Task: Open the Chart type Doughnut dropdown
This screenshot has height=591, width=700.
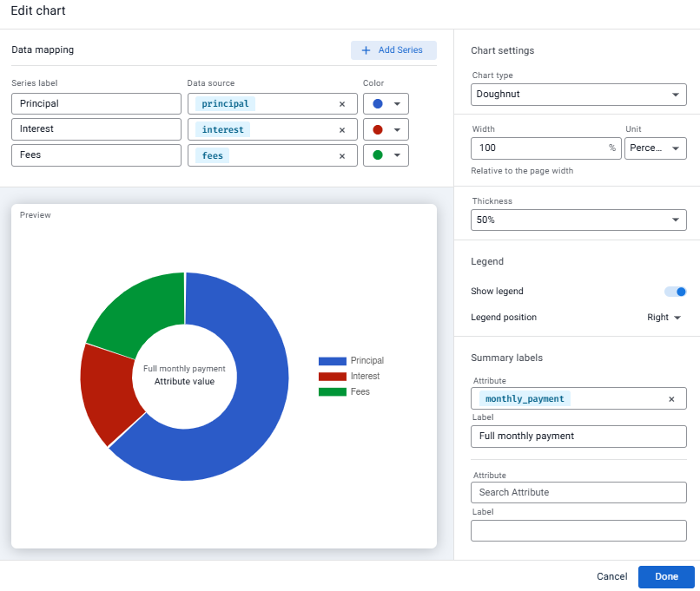Action: click(578, 95)
